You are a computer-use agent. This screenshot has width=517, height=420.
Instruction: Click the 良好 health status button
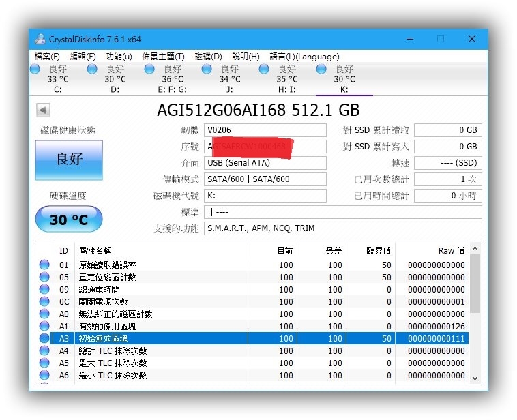tap(69, 160)
